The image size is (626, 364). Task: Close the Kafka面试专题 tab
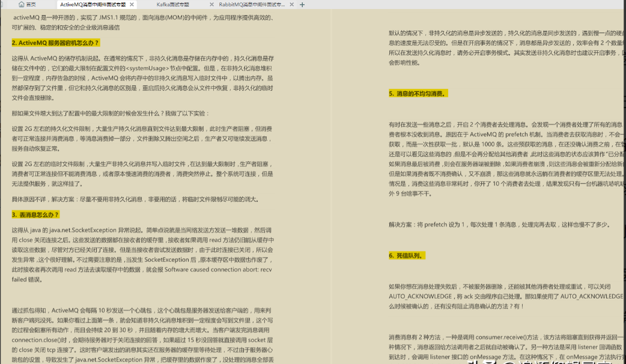pos(211,4)
